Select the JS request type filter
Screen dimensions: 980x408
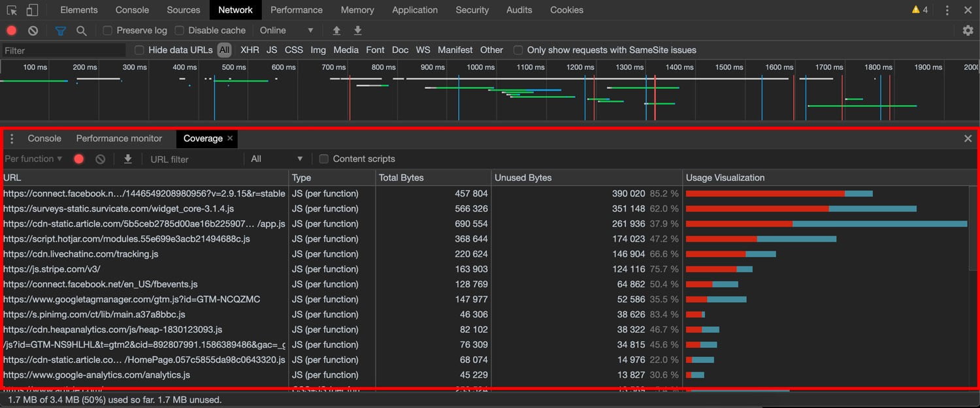[272, 50]
